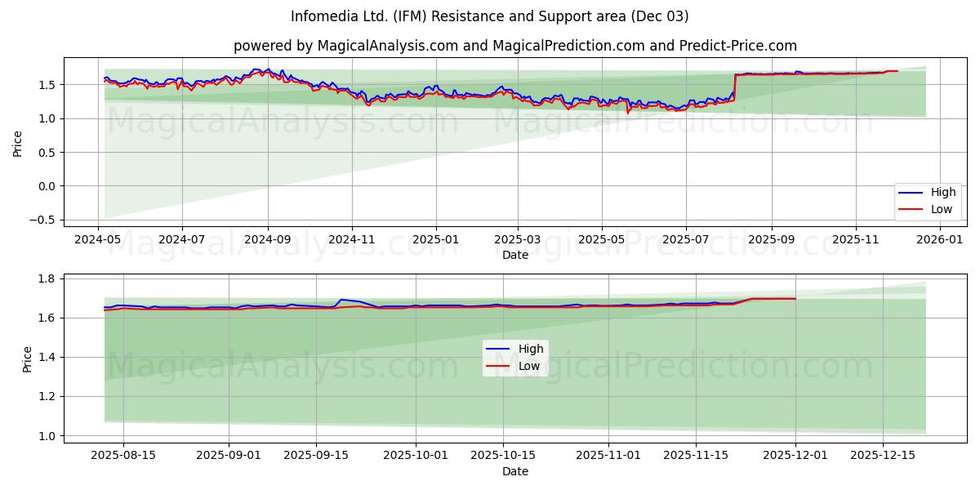Click the '0.5' y-axis tick on top chart
Screen dimensions: 980x490
point(47,153)
